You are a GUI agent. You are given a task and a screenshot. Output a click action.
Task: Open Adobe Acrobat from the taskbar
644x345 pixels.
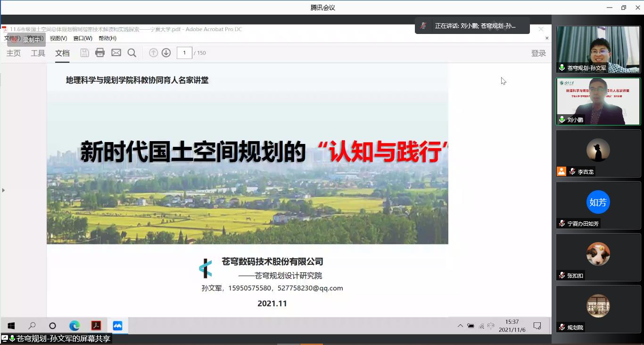(96, 326)
